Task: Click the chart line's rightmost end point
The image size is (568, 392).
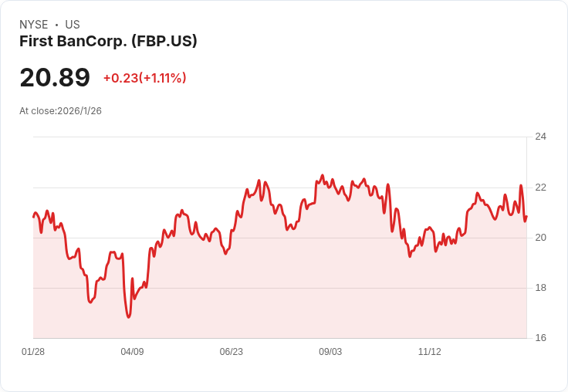Action: pos(526,217)
